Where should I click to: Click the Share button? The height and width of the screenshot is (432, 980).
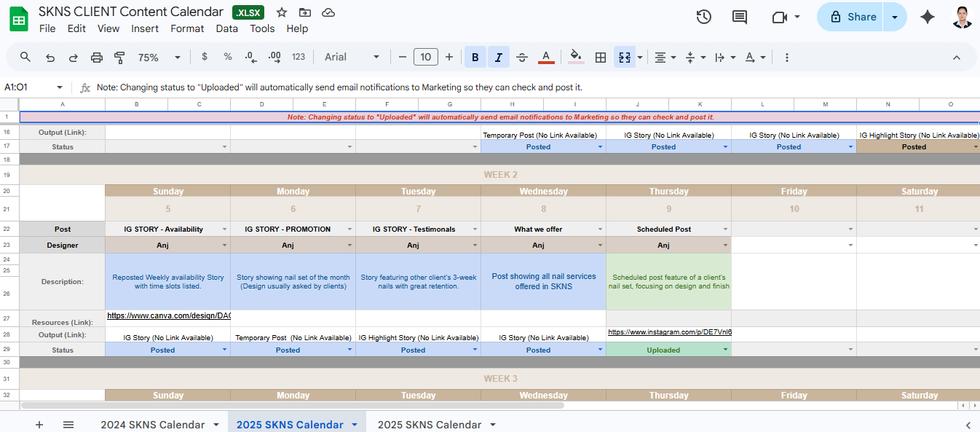click(850, 17)
